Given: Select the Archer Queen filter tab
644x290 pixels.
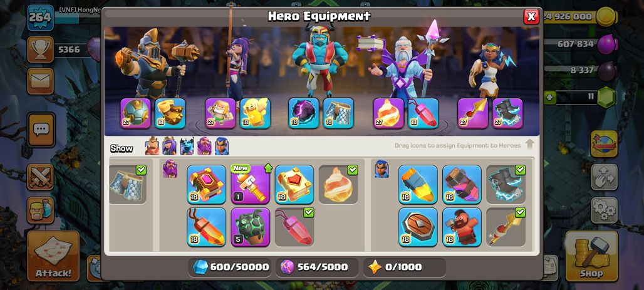Looking at the screenshot, I should click(169, 146).
